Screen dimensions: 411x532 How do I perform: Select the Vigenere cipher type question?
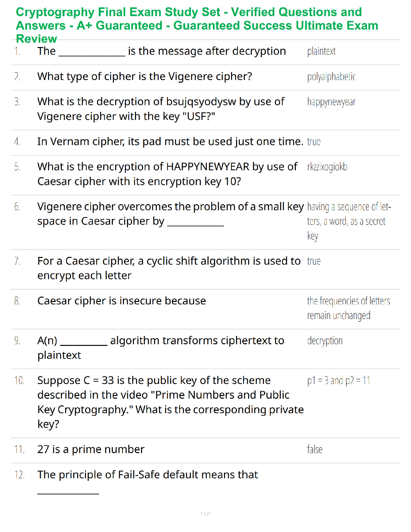point(145,77)
